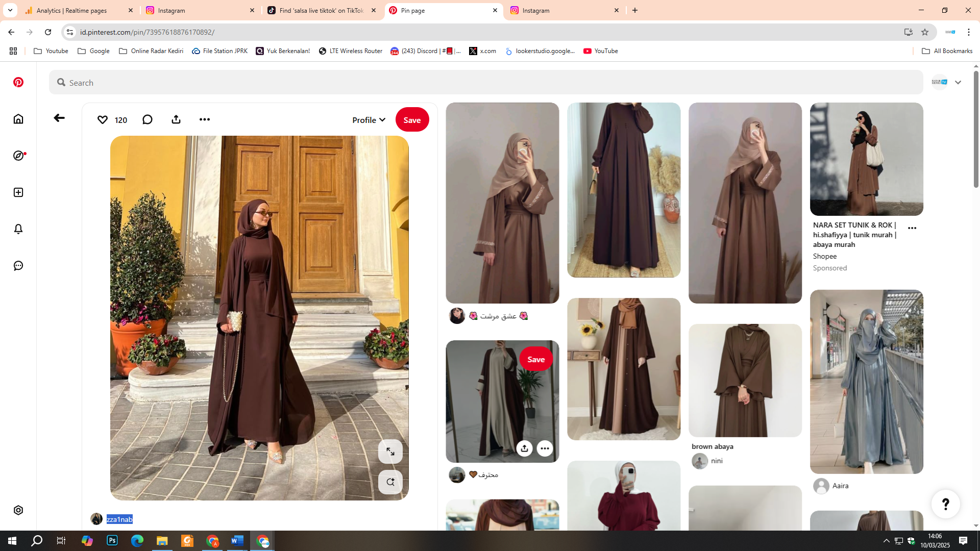Open Chrome's three-dot menu
Viewport: 980px width, 551px height.
969,32
